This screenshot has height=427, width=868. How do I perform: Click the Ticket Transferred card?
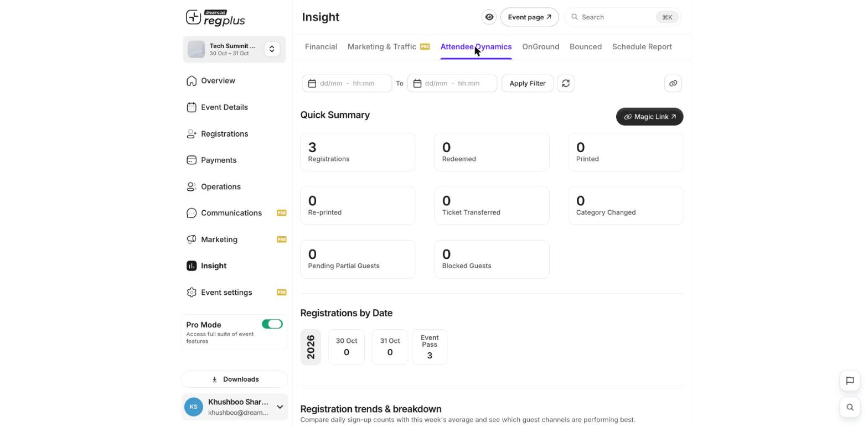click(492, 206)
